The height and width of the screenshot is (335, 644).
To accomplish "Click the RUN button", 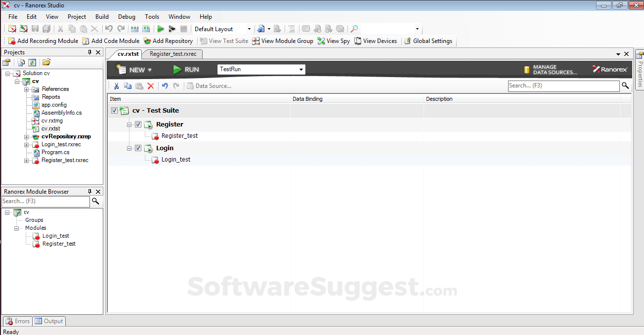I will pyautogui.click(x=186, y=69).
